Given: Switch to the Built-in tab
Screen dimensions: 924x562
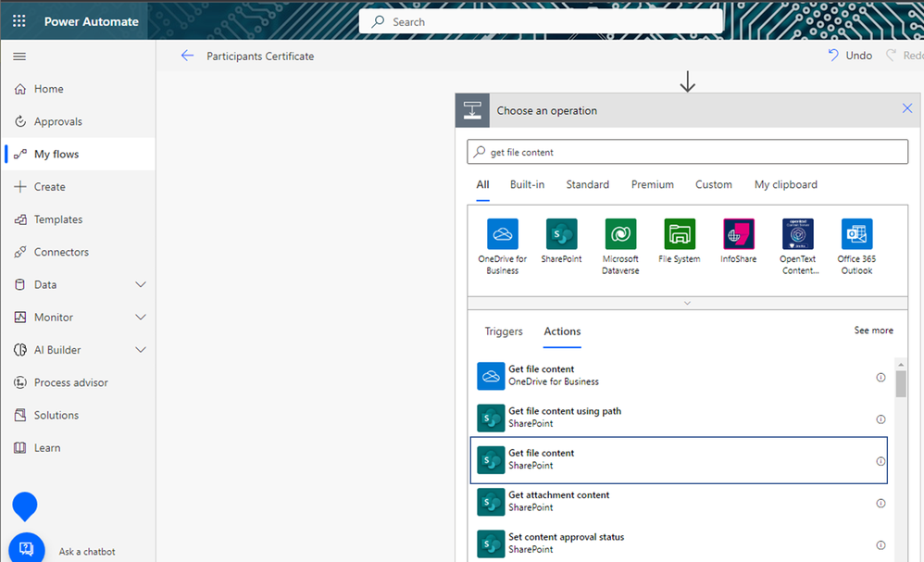Looking at the screenshot, I should [527, 185].
